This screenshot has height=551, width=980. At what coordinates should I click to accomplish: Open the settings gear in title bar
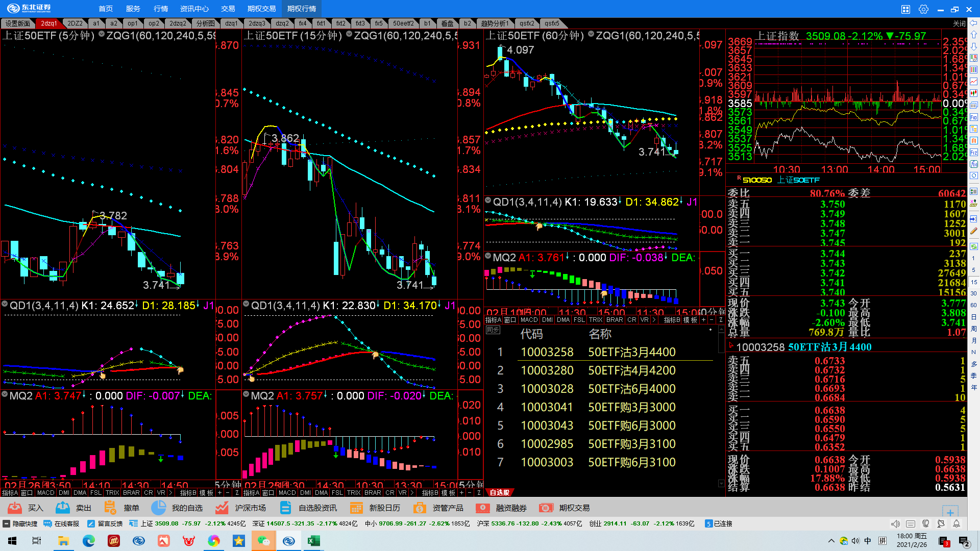(x=923, y=9)
